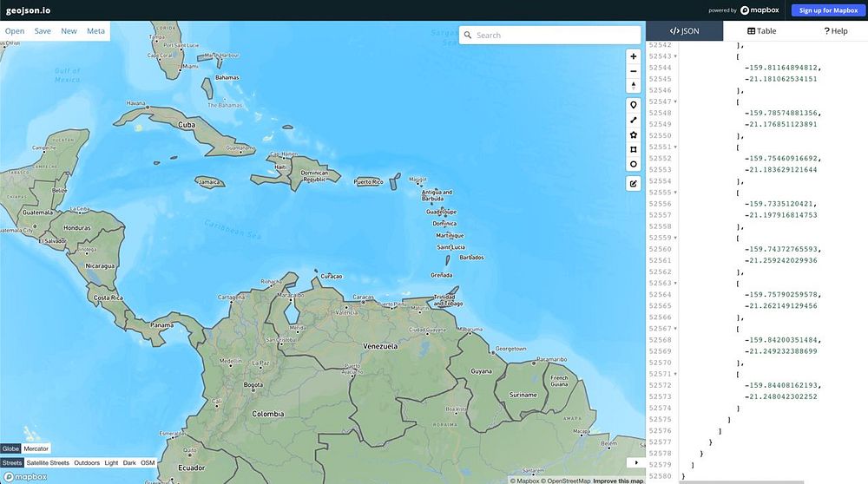Viewport: 868px width, 484px height.
Task: Zoom out of the map
Action: point(634,71)
